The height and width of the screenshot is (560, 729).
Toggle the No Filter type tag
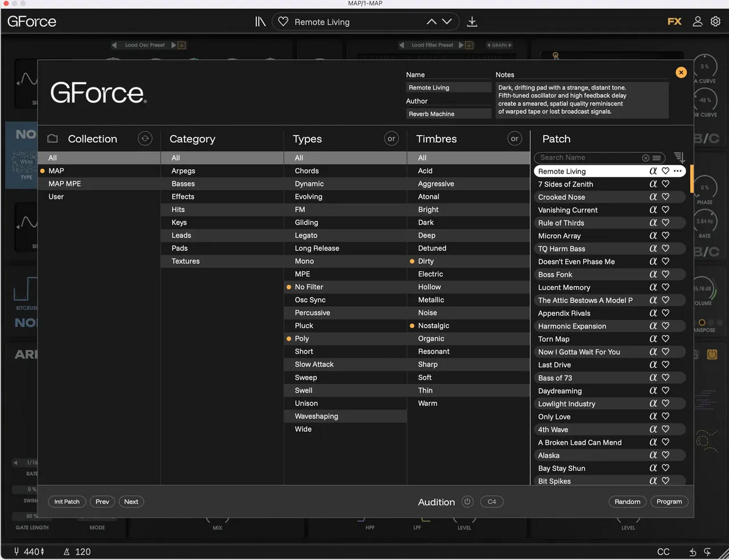pos(345,287)
